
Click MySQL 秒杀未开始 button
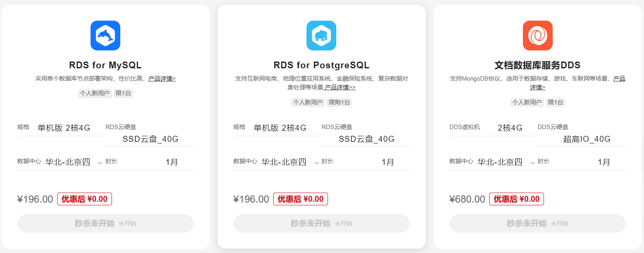(106, 223)
